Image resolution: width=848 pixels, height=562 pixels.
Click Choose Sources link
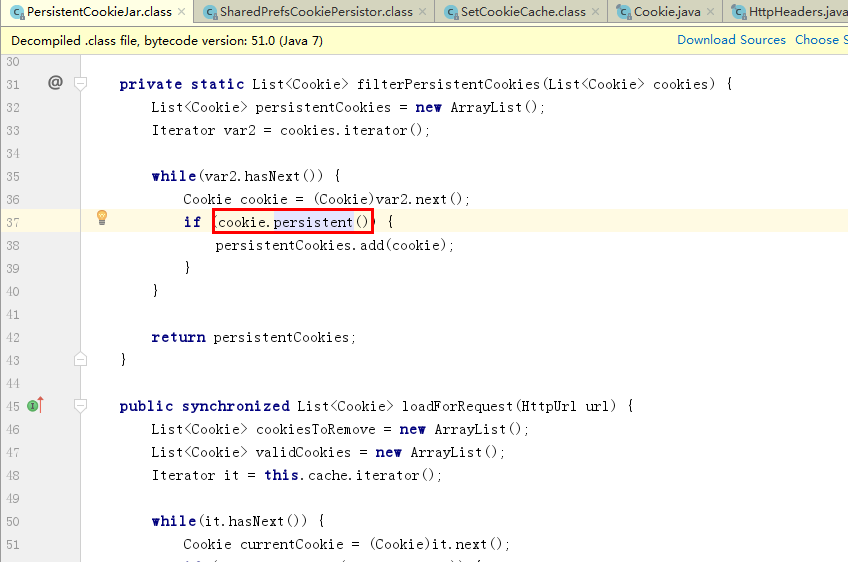tap(821, 40)
